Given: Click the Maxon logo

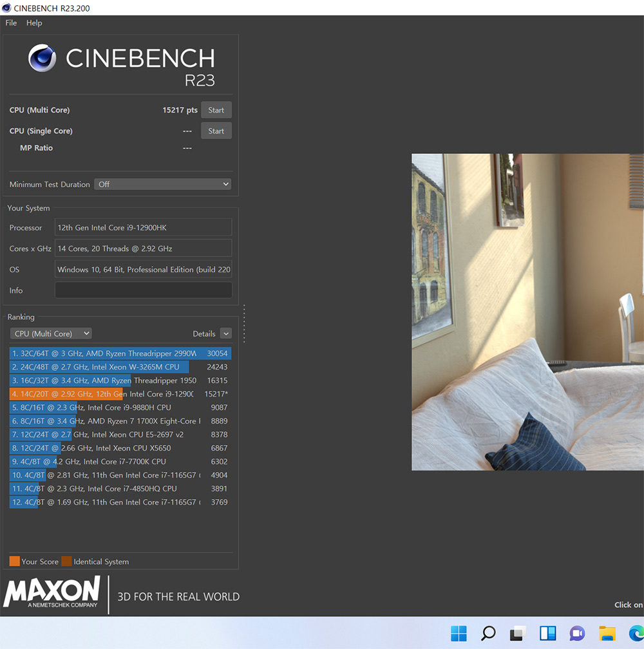Looking at the screenshot, I should coord(52,592).
